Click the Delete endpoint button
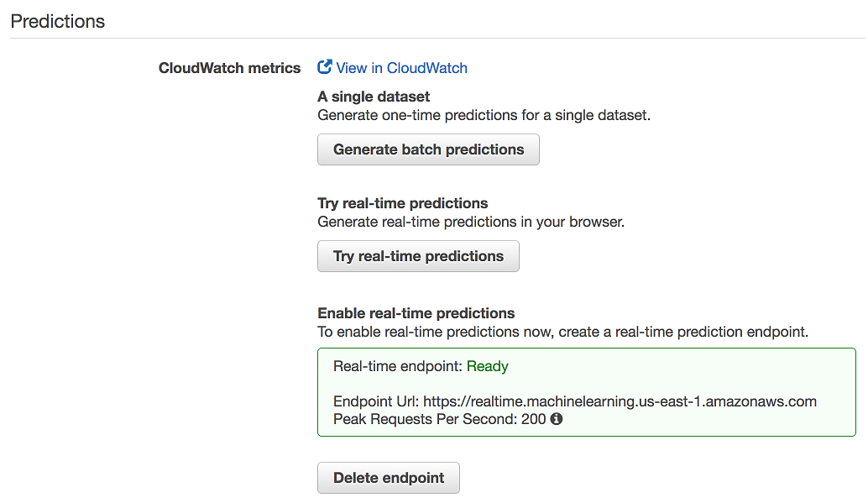The width and height of the screenshot is (868, 503). [x=388, y=478]
